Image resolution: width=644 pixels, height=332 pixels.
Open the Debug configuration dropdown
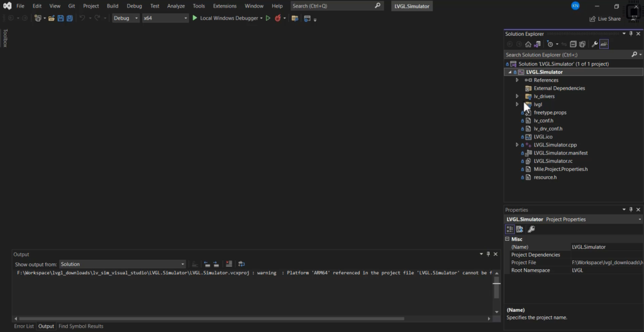[x=126, y=18]
